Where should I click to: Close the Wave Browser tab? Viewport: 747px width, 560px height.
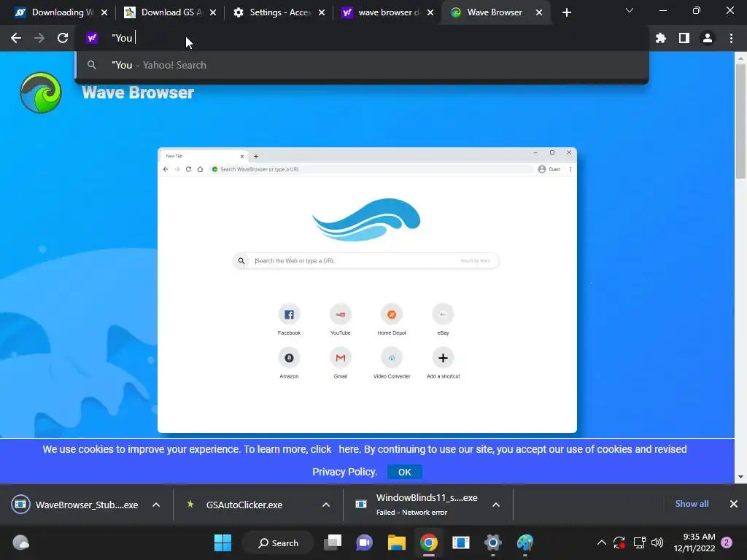[x=539, y=12]
